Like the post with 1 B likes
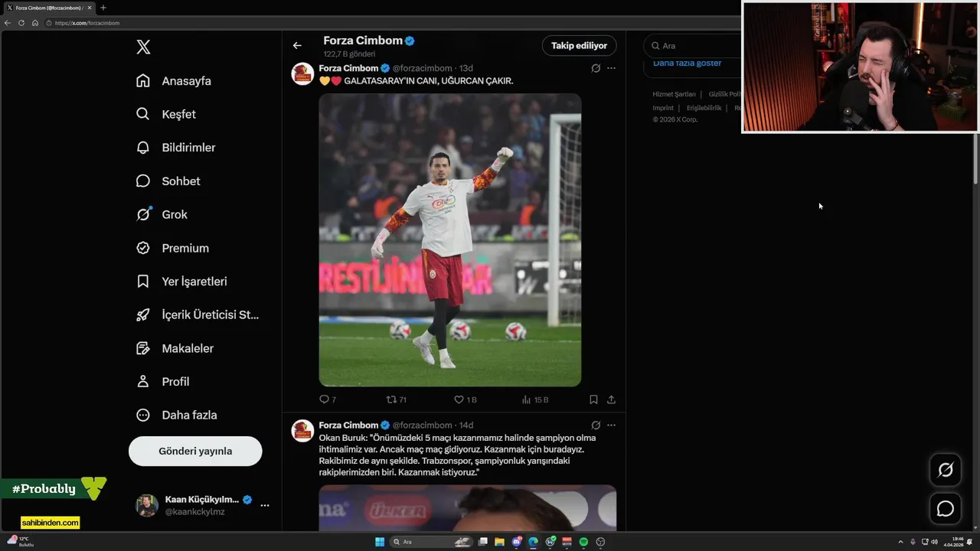The image size is (980, 551). (465, 399)
